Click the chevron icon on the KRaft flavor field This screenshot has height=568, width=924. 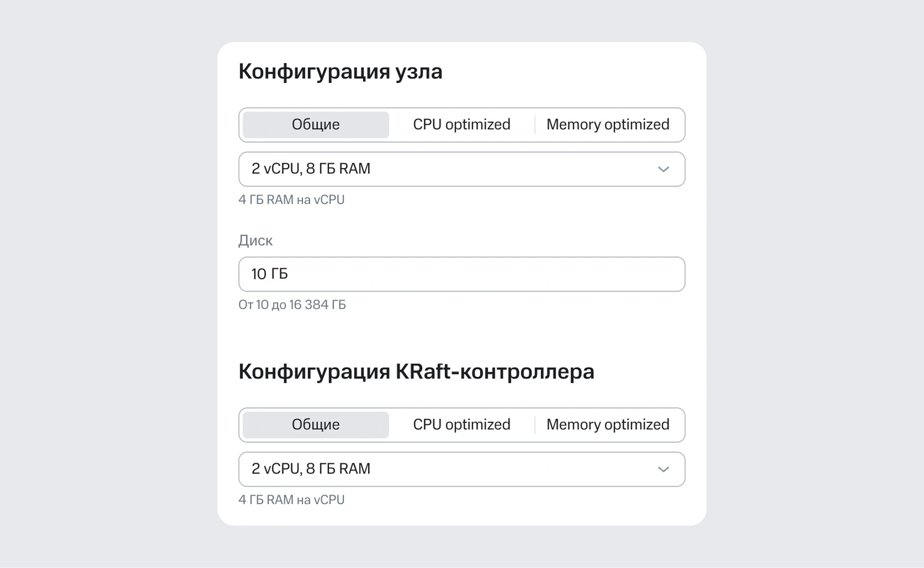tap(664, 469)
